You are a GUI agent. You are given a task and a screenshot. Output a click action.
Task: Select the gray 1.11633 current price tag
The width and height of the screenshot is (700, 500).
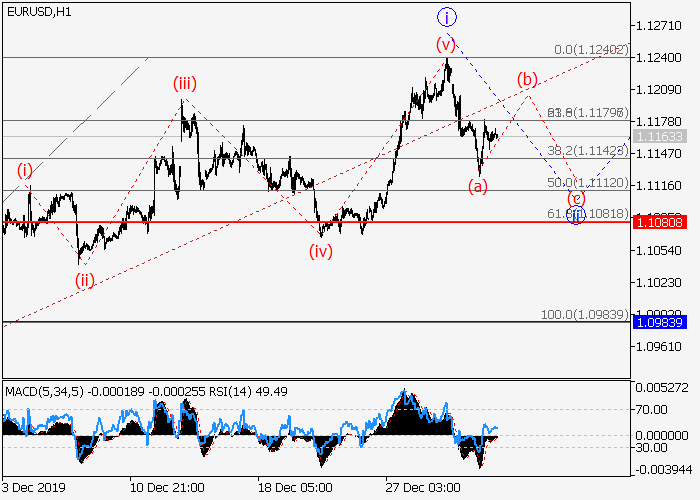coord(658,136)
